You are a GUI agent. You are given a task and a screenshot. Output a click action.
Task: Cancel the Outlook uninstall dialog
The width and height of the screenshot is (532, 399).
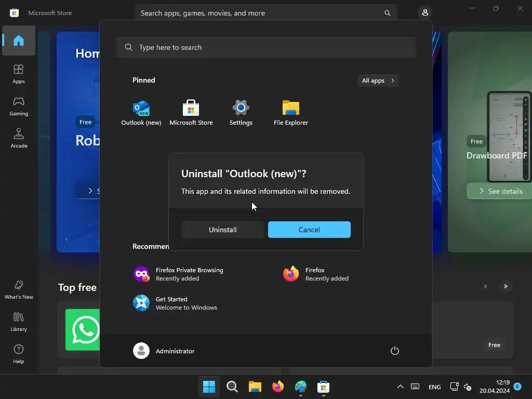[x=309, y=230]
